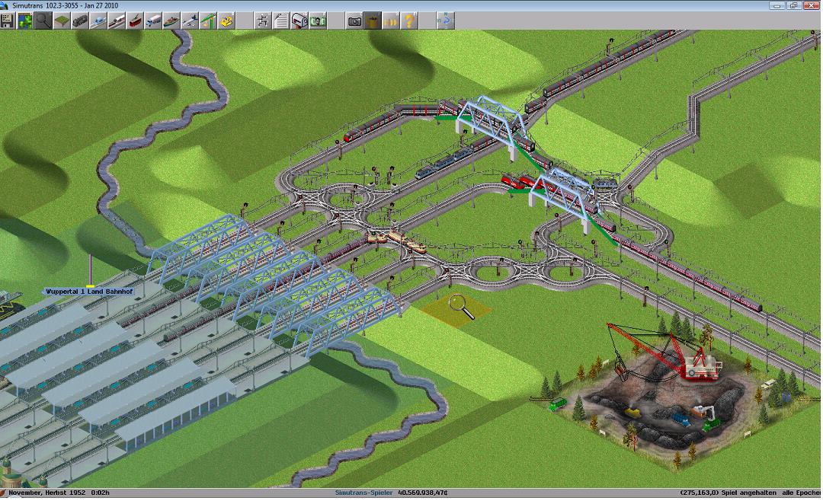Open the tram construction tools

pyautogui.click(x=136, y=21)
